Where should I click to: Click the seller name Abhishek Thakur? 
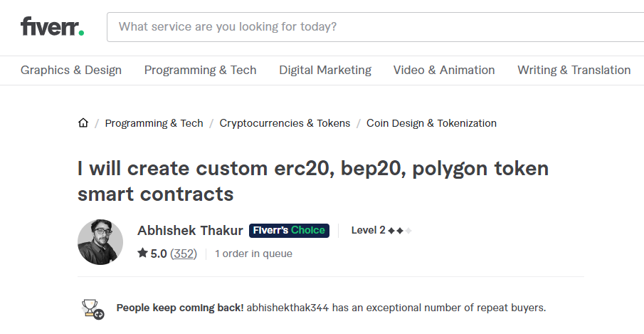pyautogui.click(x=190, y=230)
